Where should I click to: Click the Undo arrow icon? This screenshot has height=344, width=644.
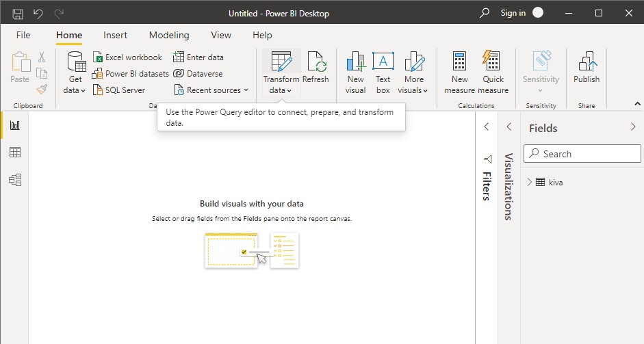point(38,14)
